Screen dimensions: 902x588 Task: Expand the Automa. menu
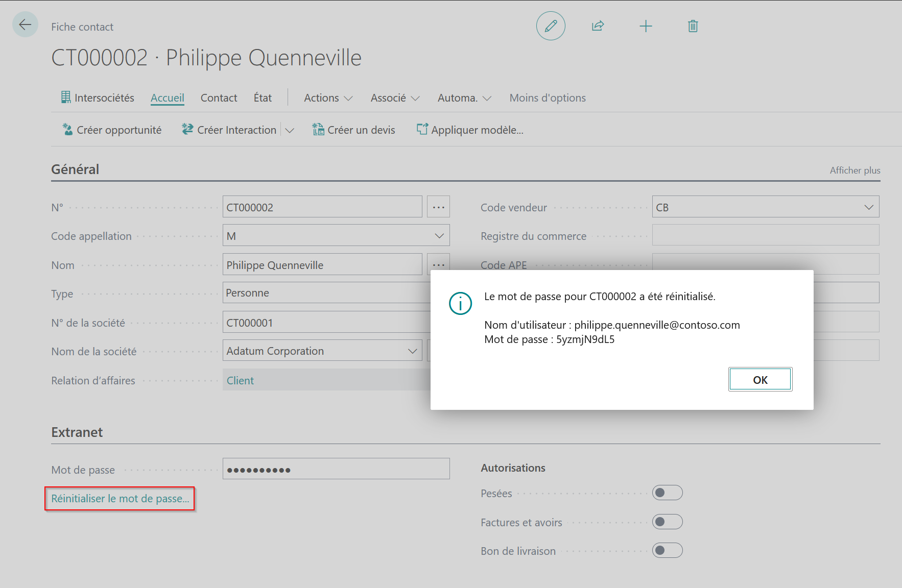point(464,98)
